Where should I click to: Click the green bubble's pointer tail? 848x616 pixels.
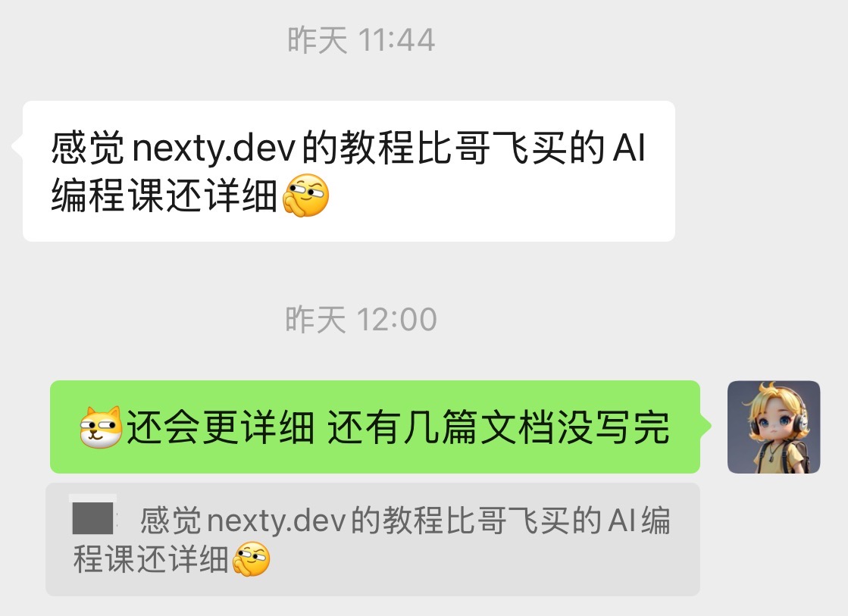click(706, 426)
